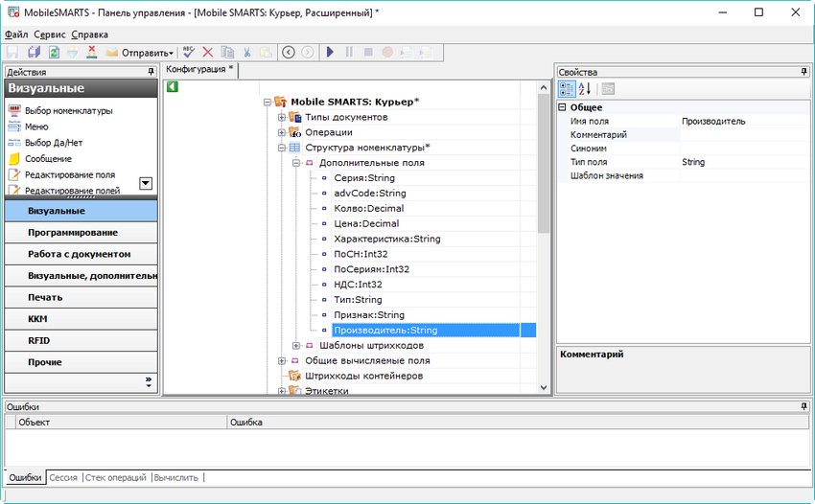Open the Работа с документом group
Screen dimensions: 815x504
pyautogui.click(x=81, y=254)
